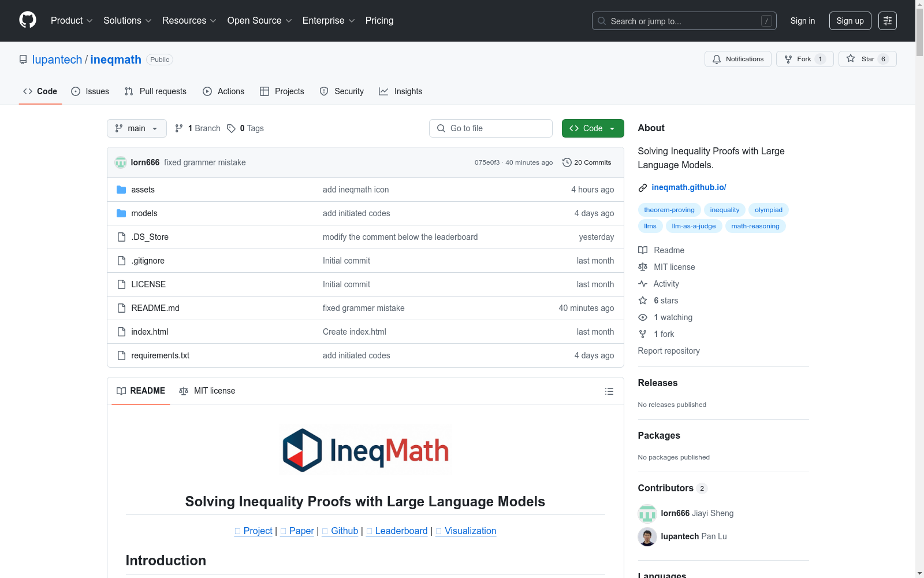Open the global navigation settings icon button
The width and height of the screenshot is (924, 578).
(888, 21)
